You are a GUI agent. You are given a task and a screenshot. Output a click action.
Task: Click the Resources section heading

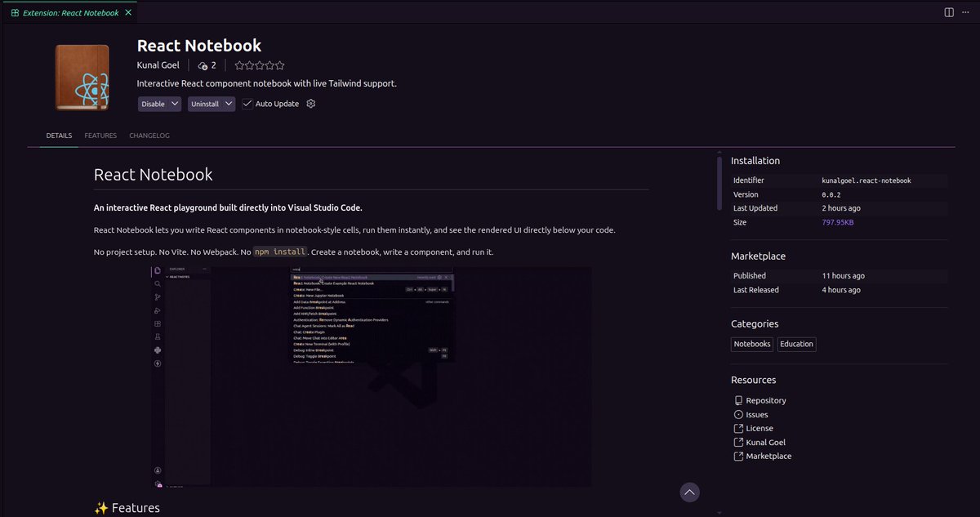click(x=753, y=380)
